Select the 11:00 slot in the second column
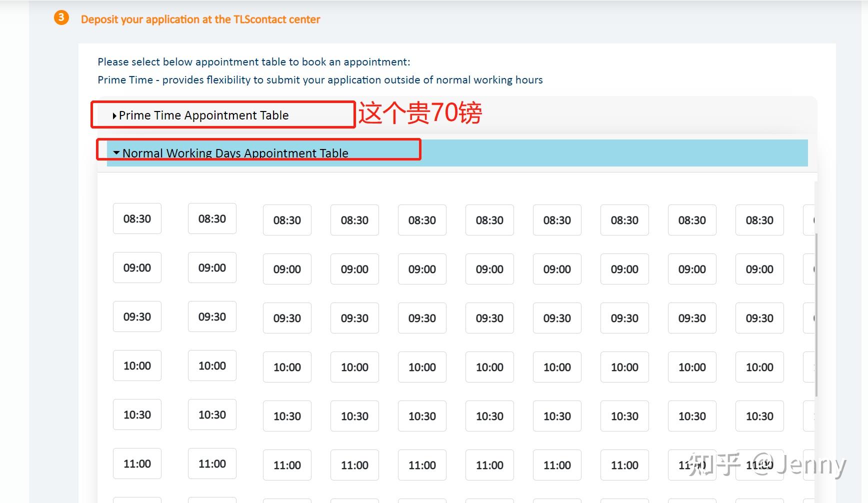The height and width of the screenshot is (503, 868). pyautogui.click(x=212, y=463)
